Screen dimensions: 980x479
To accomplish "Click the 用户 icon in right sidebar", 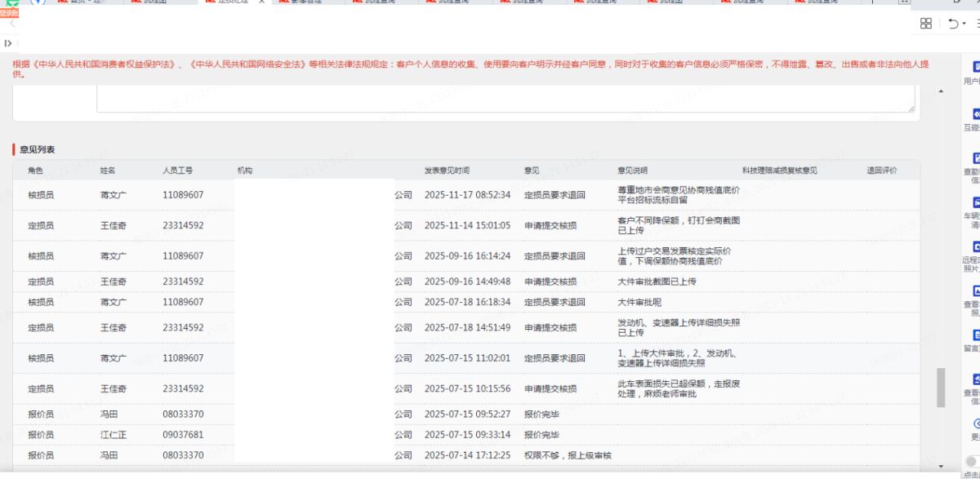I will (x=975, y=68).
